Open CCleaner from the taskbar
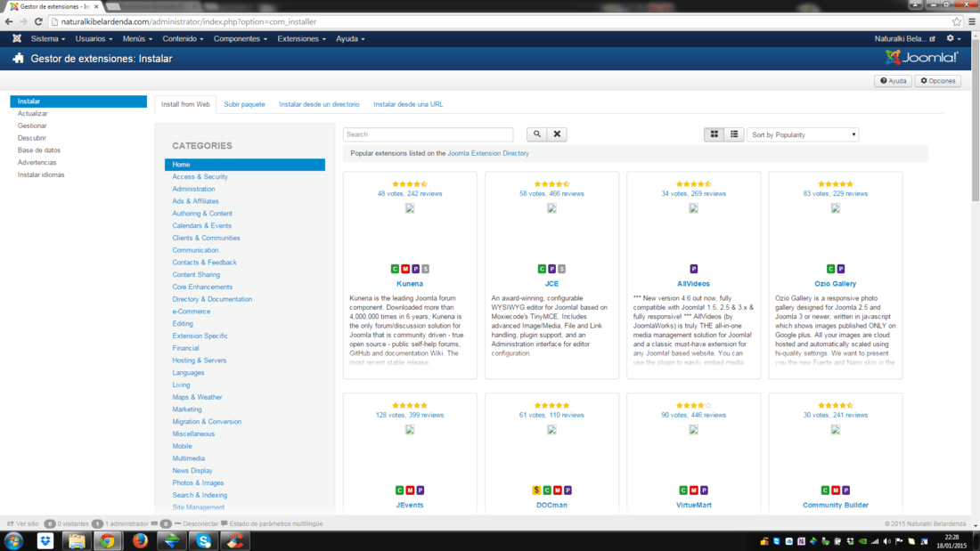This screenshot has height=551, width=980. tap(235, 541)
